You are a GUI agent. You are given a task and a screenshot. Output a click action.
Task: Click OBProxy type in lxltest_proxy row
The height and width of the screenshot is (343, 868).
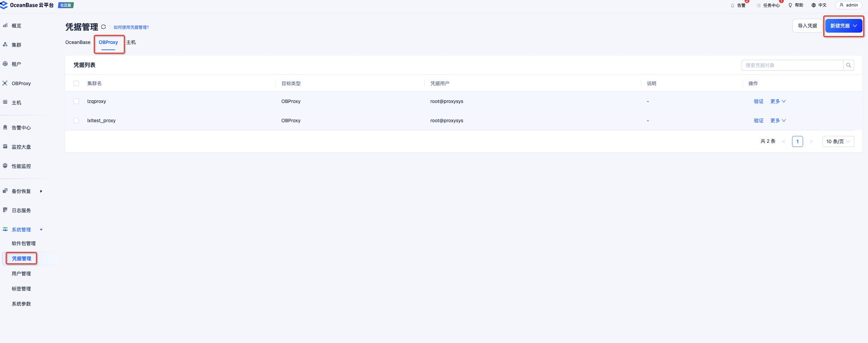click(291, 121)
